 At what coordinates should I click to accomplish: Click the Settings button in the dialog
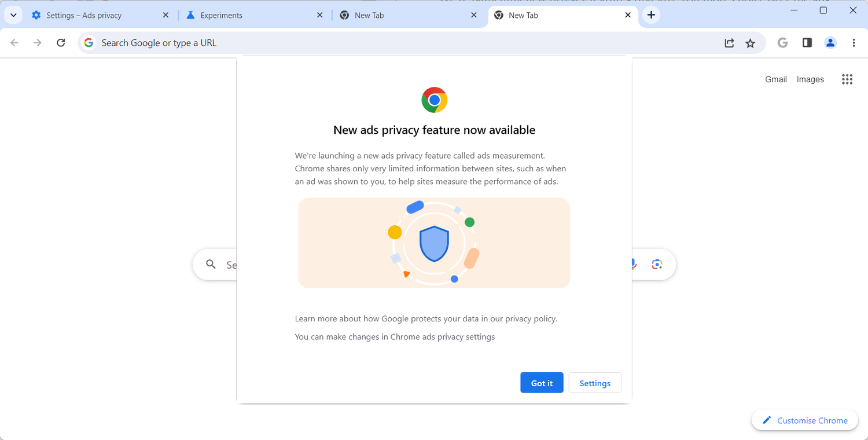tap(595, 383)
